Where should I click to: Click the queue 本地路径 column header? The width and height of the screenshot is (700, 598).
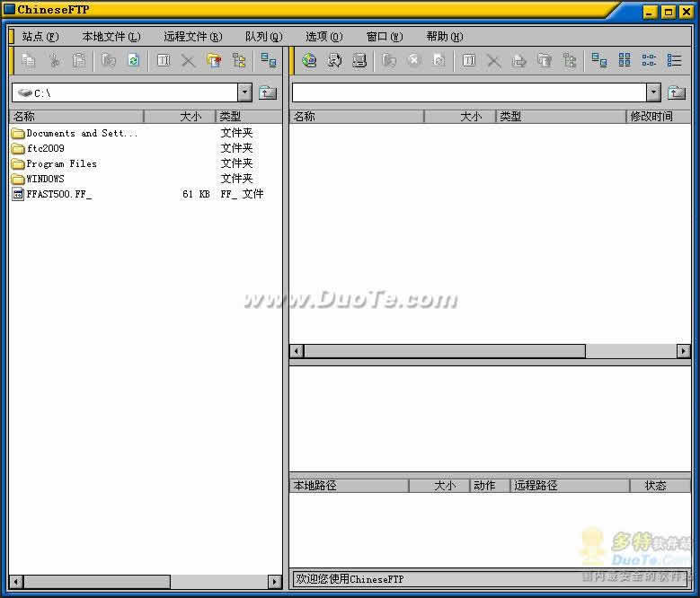coord(350,485)
